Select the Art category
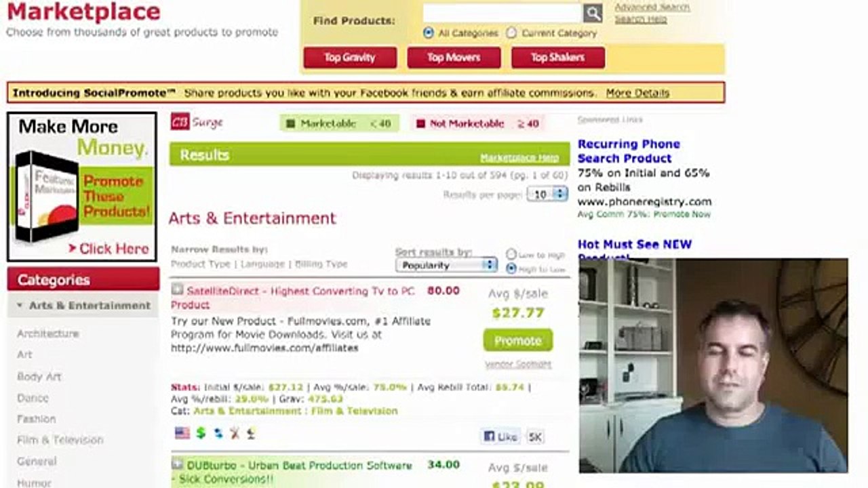The height and width of the screenshot is (488, 868). 24,354
